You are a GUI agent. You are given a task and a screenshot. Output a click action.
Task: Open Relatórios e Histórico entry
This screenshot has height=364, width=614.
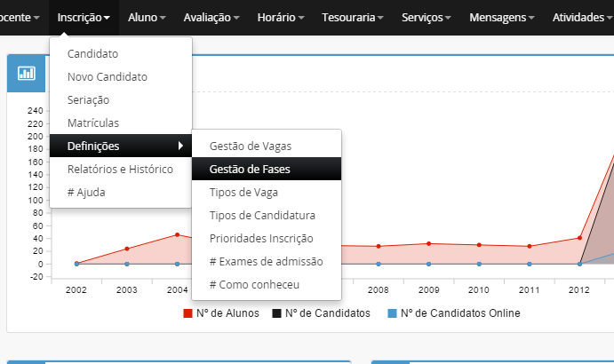[120, 169]
